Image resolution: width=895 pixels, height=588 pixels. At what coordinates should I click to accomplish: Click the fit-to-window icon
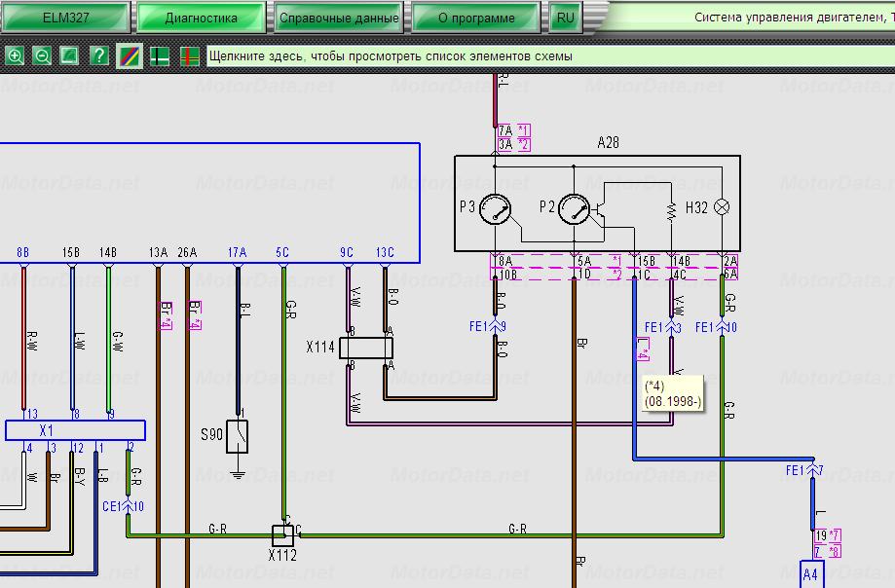click(69, 56)
